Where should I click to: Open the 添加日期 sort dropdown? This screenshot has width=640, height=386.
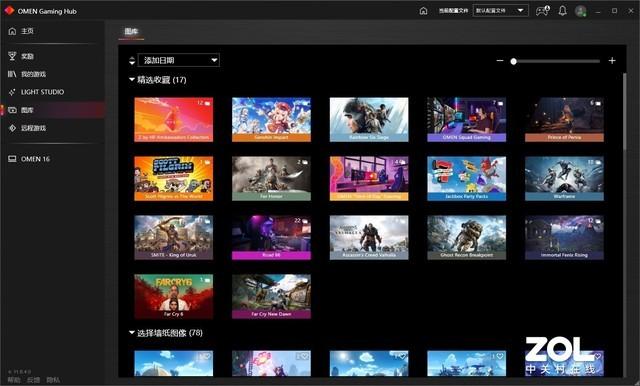pyautogui.click(x=179, y=60)
